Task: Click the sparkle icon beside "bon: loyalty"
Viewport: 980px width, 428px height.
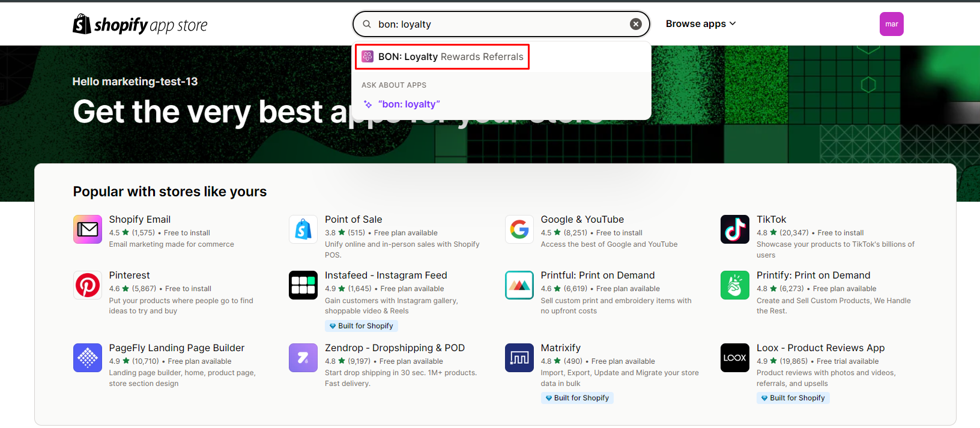Action: (x=367, y=104)
